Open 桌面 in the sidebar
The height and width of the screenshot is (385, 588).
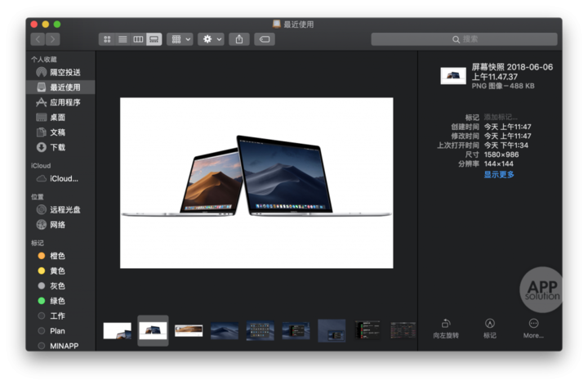tap(60, 117)
